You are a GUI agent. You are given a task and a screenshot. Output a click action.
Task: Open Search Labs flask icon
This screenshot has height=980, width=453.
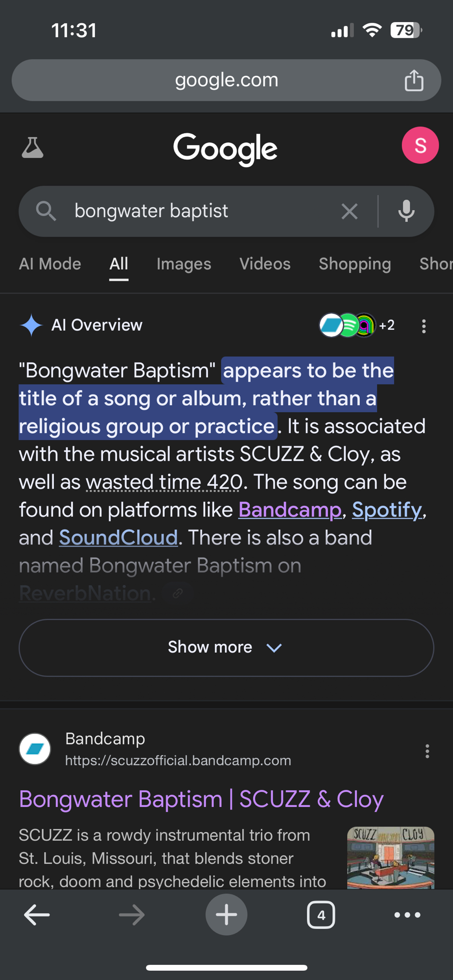32,147
